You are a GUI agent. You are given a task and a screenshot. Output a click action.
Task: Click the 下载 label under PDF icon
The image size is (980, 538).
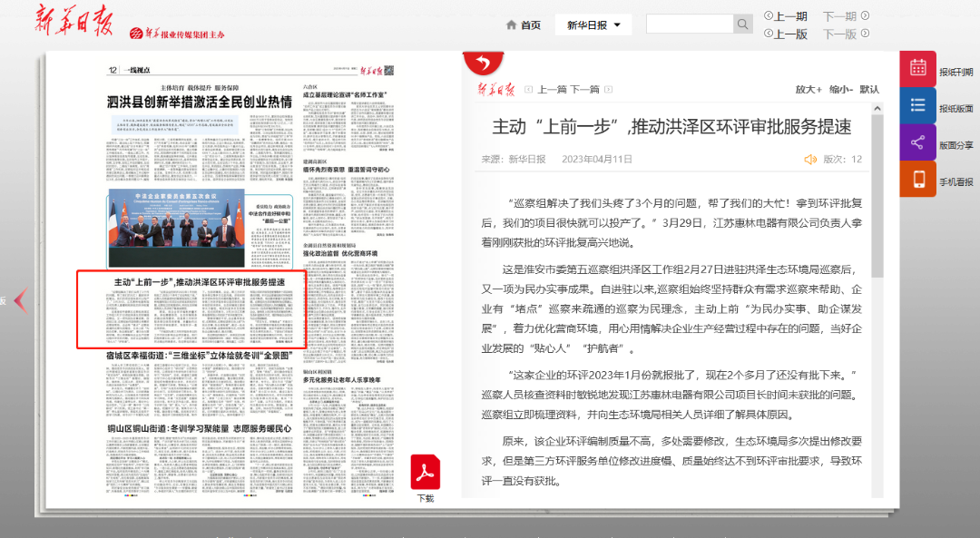tap(426, 499)
